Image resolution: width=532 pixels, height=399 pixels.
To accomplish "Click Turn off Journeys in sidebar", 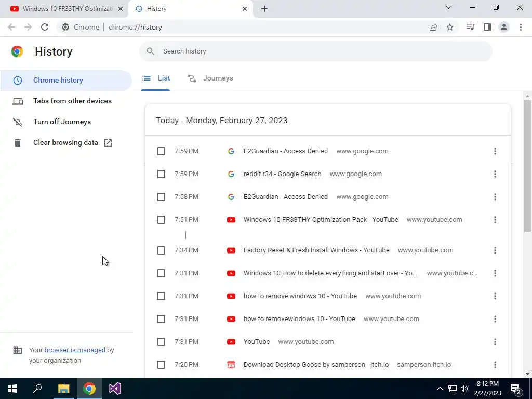I will (66, 122).
